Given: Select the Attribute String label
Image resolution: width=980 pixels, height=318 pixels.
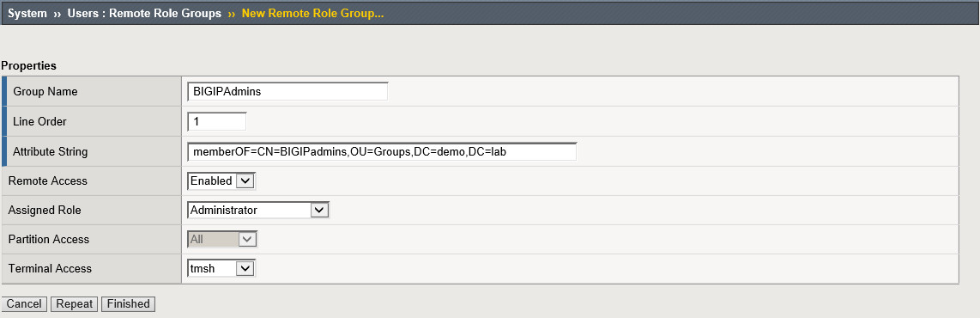Looking at the screenshot, I should (x=50, y=151).
